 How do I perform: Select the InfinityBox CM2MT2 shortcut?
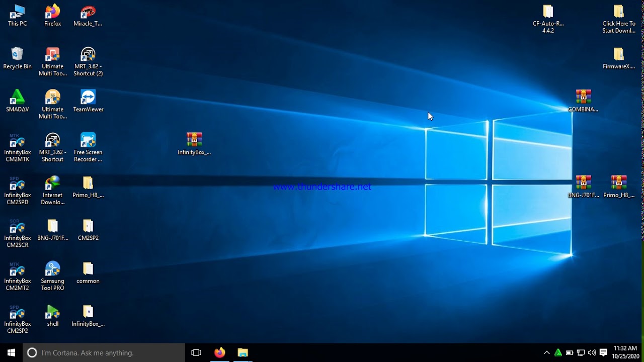tap(17, 277)
